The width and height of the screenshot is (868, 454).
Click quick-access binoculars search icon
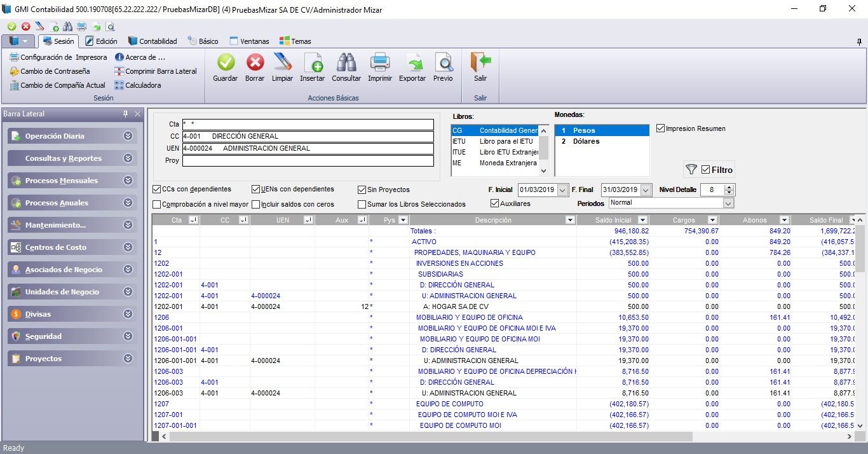point(68,27)
